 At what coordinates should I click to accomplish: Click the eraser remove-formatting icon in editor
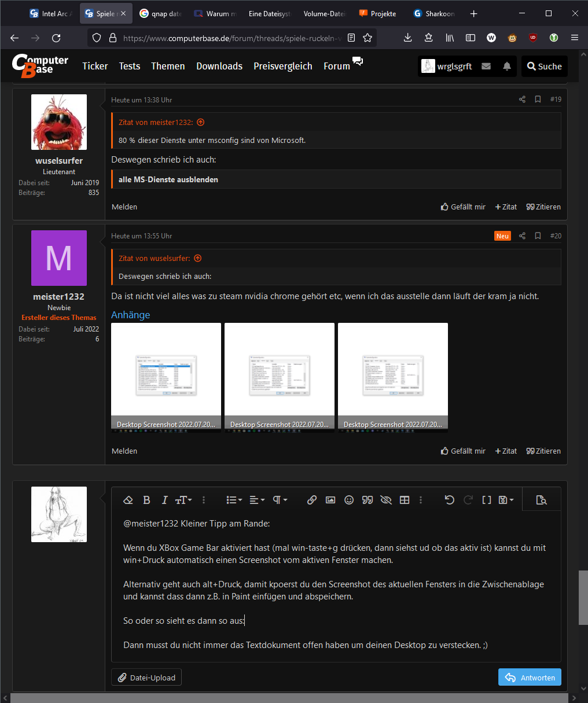point(128,500)
